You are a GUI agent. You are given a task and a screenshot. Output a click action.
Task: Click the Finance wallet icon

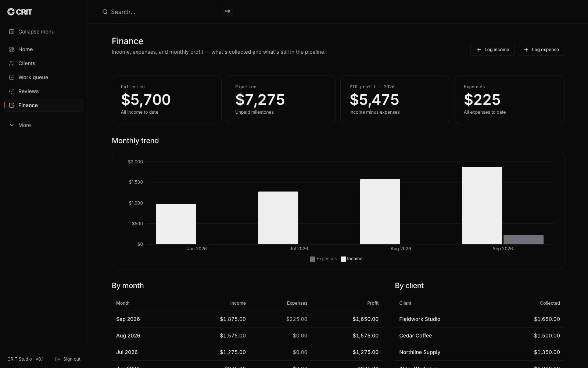tap(12, 105)
